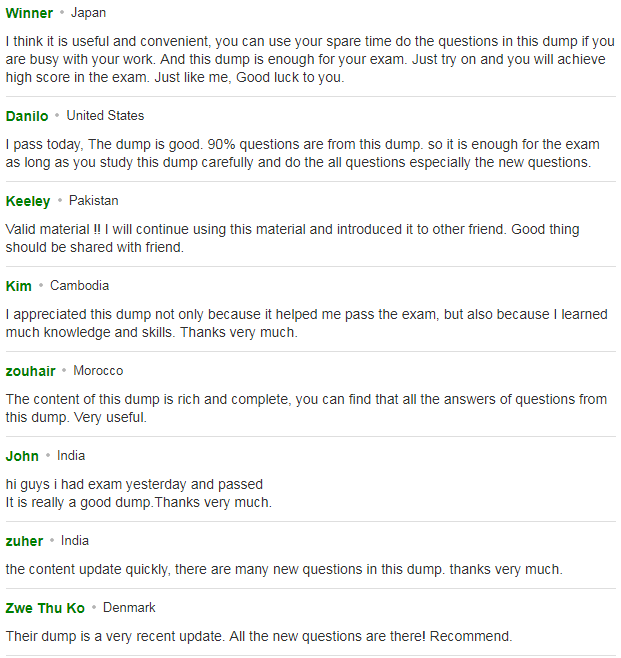Click the United States country label
The width and height of the screenshot is (621, 658).
point(105,115)
